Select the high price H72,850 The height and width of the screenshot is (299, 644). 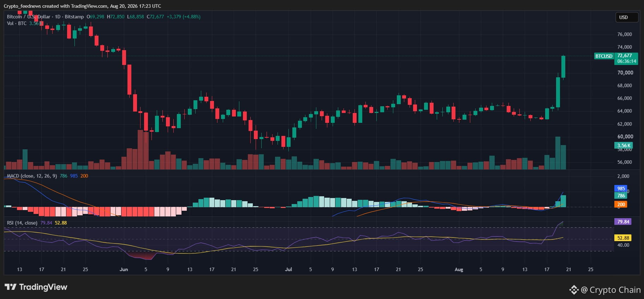(x=115, y=17)
